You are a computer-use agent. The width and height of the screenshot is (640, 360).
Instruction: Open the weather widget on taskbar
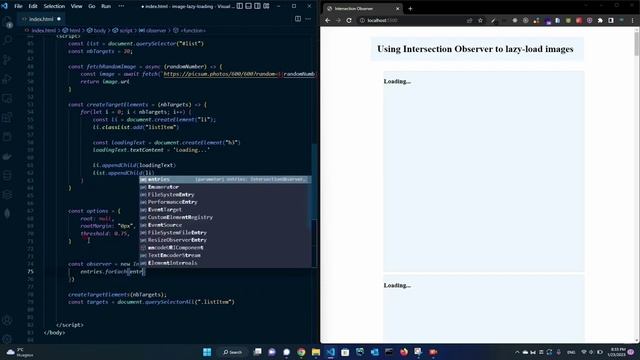[x=20, y=352]
